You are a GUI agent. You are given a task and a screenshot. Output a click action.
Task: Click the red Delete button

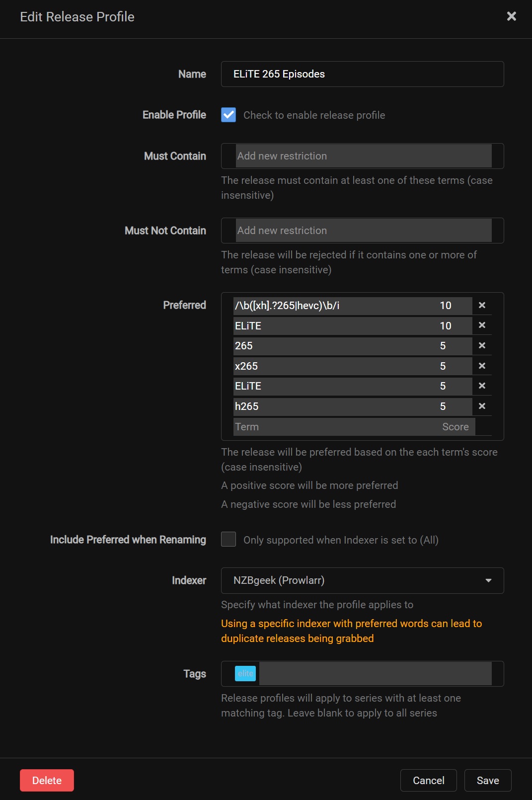tap(47, 780)
